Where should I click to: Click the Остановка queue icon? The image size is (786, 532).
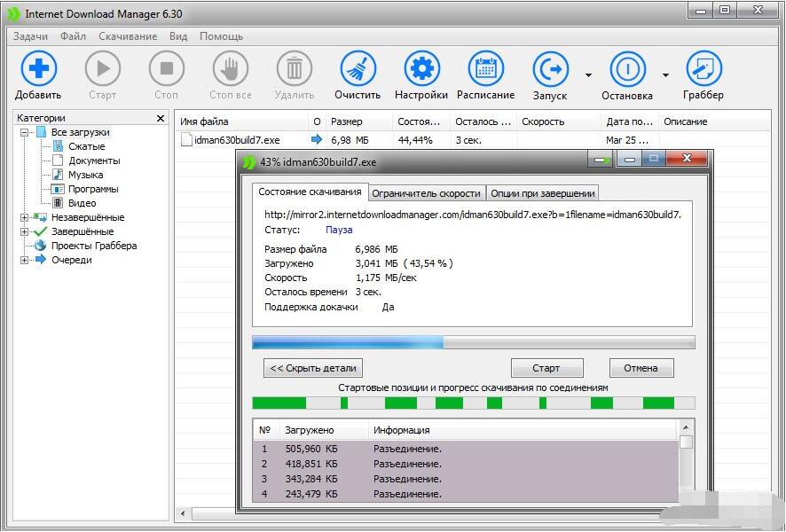pyautogui.click(x=627, y=69)
